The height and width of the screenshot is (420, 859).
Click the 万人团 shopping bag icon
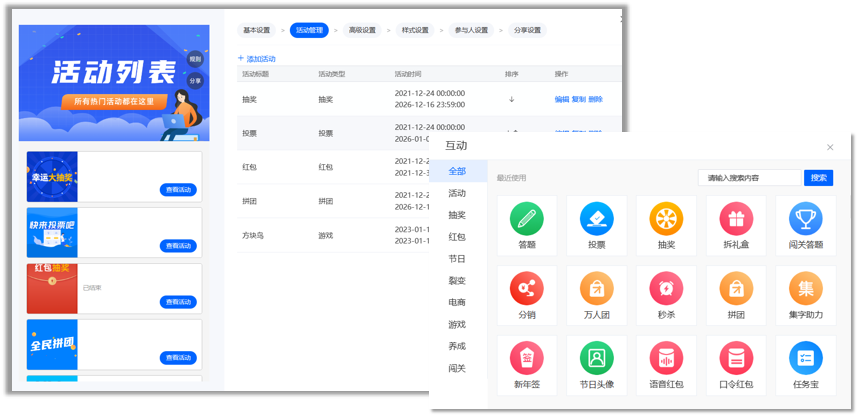(597, 289)
